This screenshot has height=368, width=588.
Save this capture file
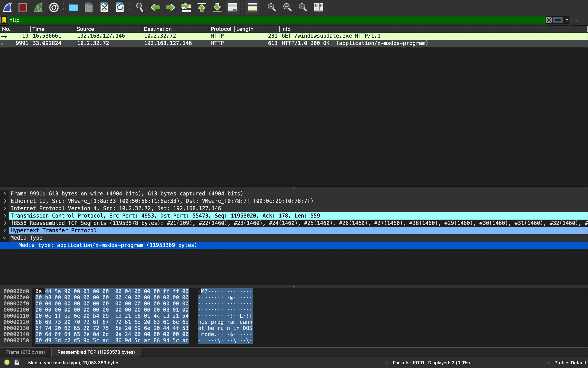[89, 7]
